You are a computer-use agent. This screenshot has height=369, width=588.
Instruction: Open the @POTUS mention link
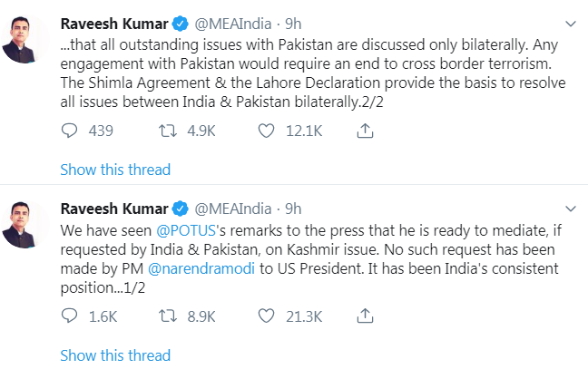pyautogui.click(x=186, y=230)
